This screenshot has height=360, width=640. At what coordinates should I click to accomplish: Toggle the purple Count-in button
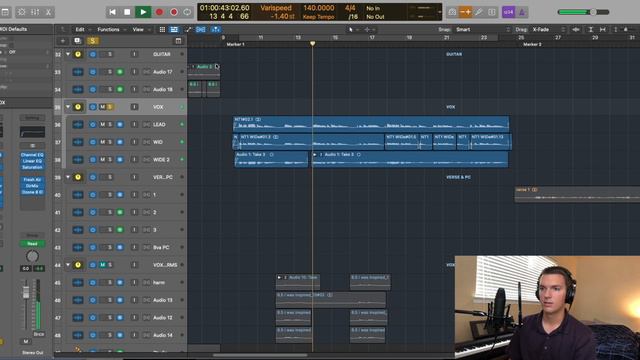508,12
